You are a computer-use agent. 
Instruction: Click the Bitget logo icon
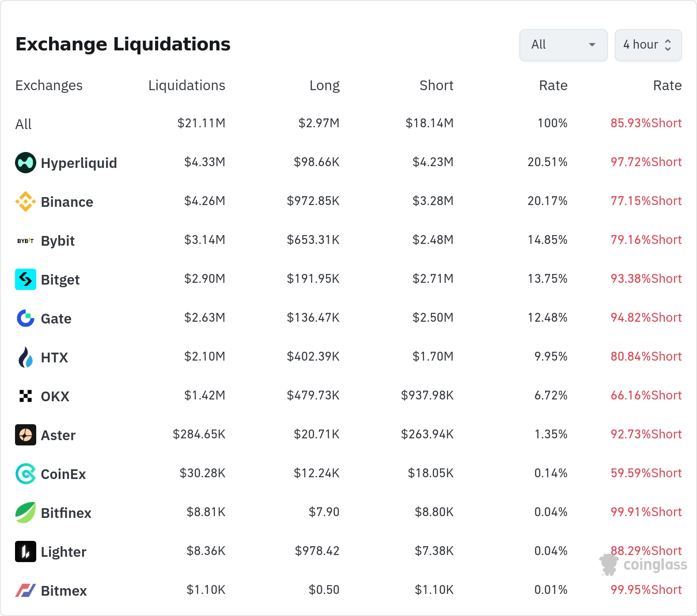point(26,279)
